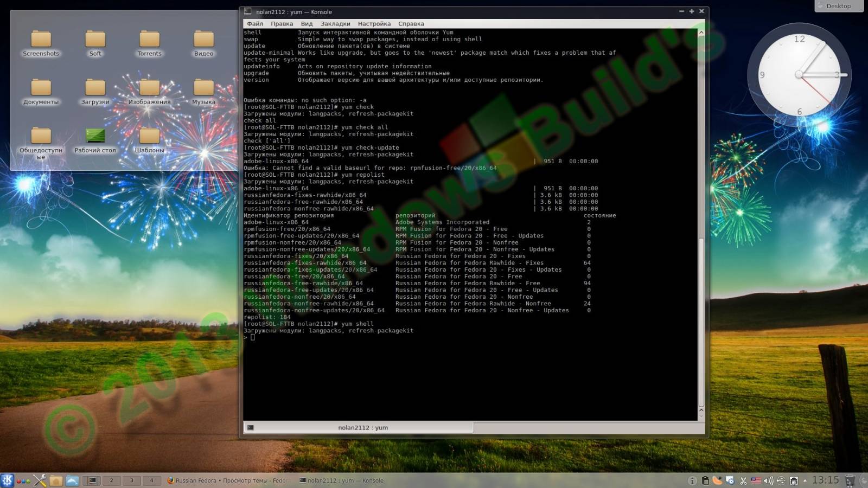Open the Музыка folder
The width and height of the screenshot is (868, 488).
(203, 92)
